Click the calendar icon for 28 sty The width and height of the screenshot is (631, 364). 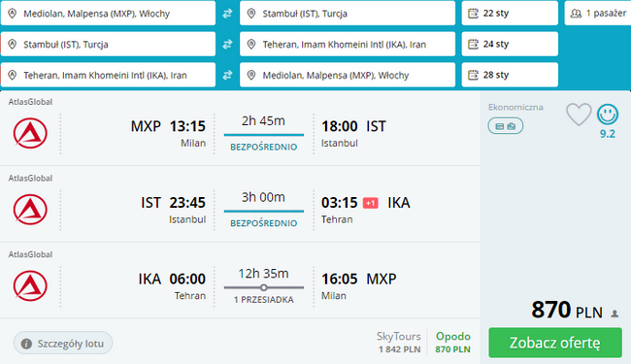click(x=473, y=75)
